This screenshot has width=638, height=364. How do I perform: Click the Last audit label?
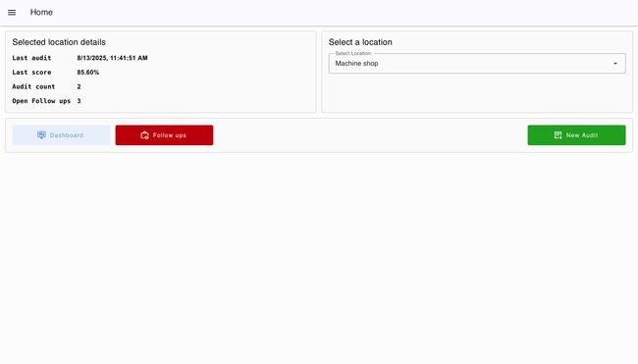31,58
